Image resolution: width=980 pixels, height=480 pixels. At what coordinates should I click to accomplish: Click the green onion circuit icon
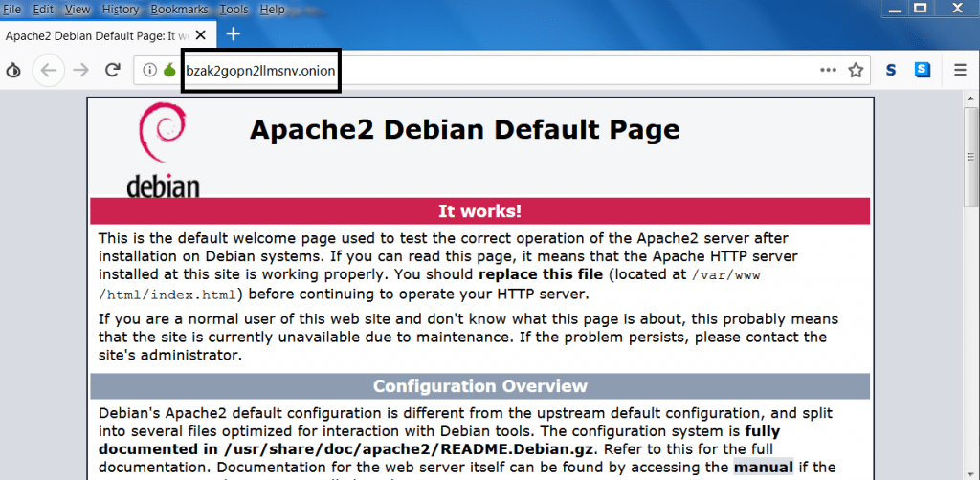point(168,70)
